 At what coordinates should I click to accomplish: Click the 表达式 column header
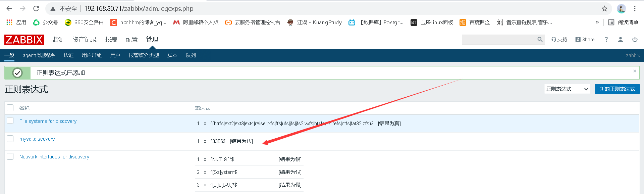pos(203,108)
